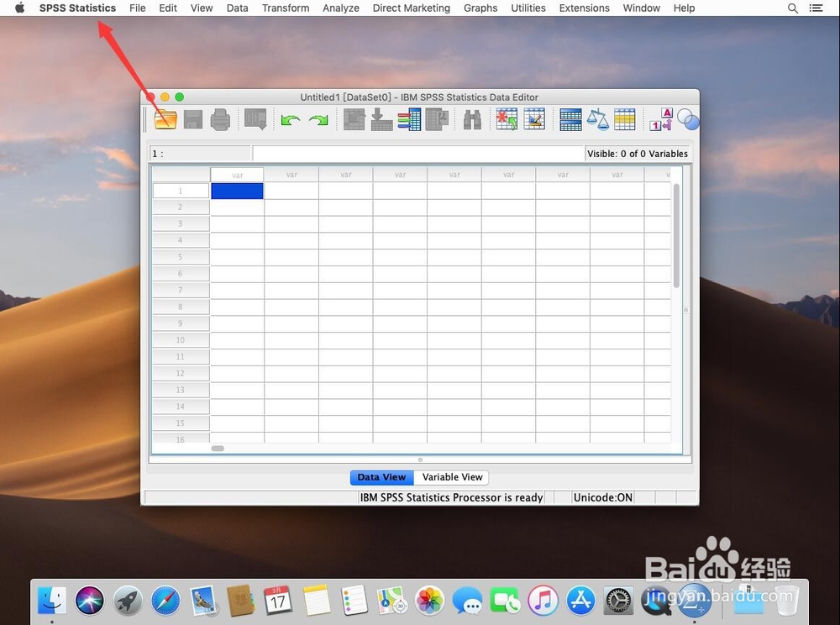840x625 pixels.
Task: Click the green Redo arrow
Action: pyautogui.click(x=318, y=120)
